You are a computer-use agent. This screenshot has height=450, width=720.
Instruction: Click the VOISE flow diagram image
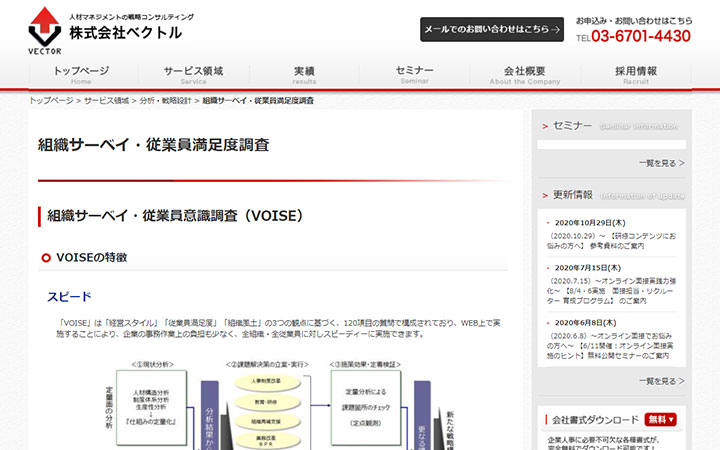point(280,405)
